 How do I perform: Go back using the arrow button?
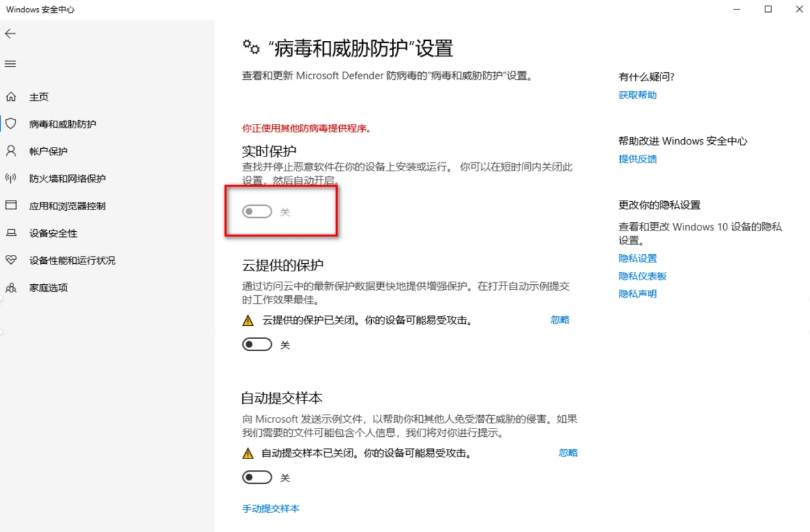click(11, 33)
